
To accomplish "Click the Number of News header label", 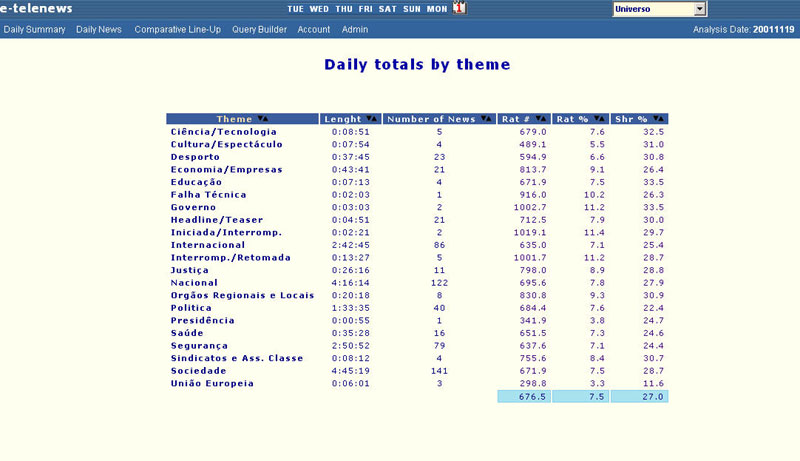I will click(431, 119).
